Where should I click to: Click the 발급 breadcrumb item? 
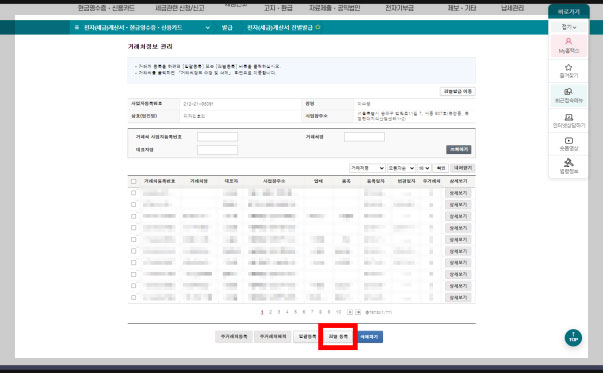coord(227,28)
